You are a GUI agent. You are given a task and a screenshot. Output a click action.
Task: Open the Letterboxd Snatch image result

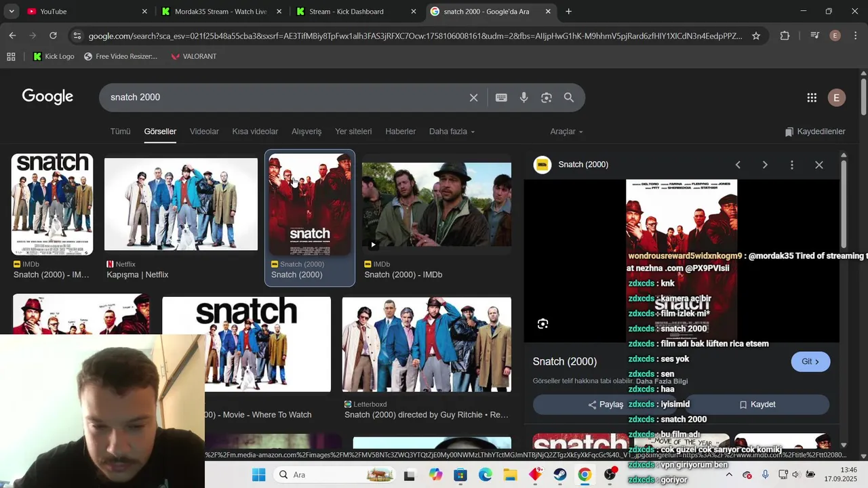[x=427, y=344]
